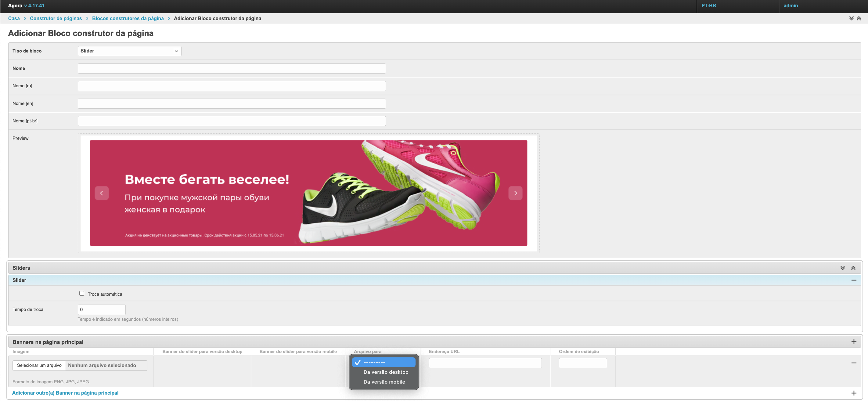Collapse all in the Sliders panel header

(x=853, y=268)
